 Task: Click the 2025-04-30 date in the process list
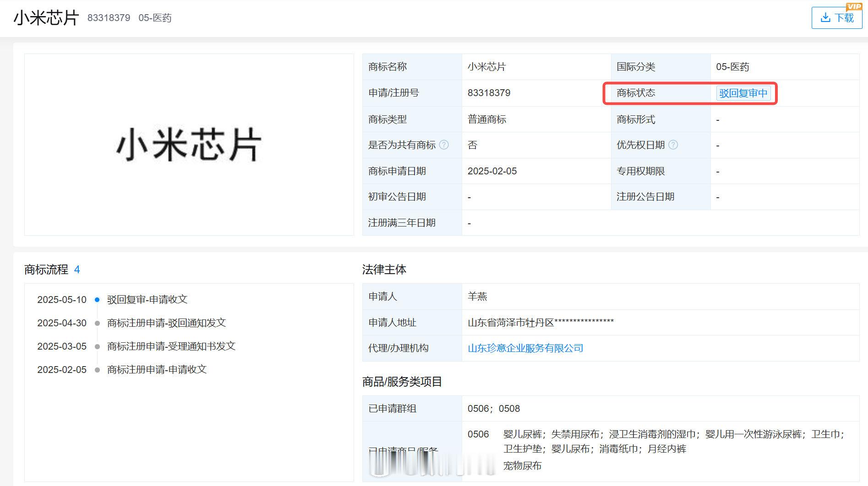coord(62,323)
